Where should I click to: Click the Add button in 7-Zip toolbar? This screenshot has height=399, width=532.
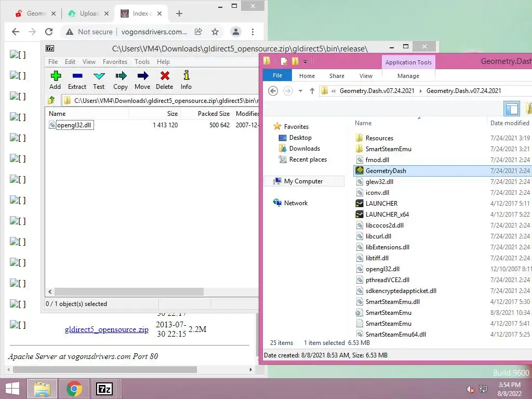(x=55, y=80)
